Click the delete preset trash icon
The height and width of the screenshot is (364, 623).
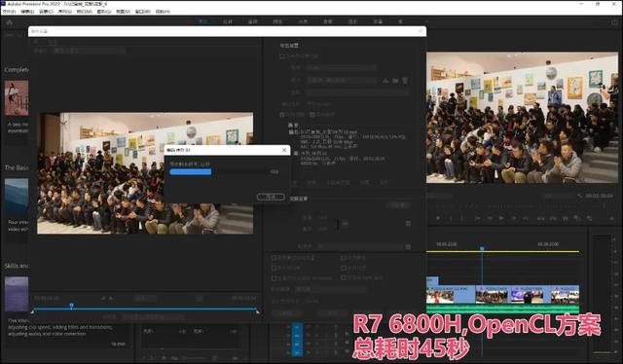tap(405, 81)
